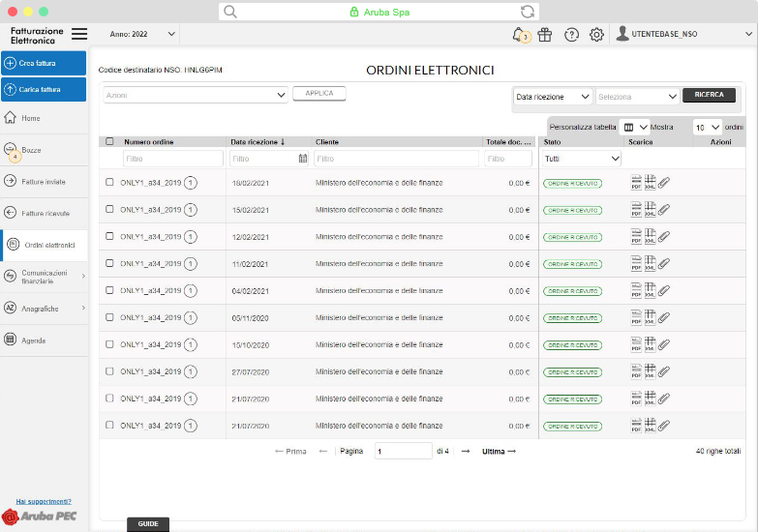The image size is (758, 532).
Task: Click the Cliente filter field
Action: [x=396, y=159]
